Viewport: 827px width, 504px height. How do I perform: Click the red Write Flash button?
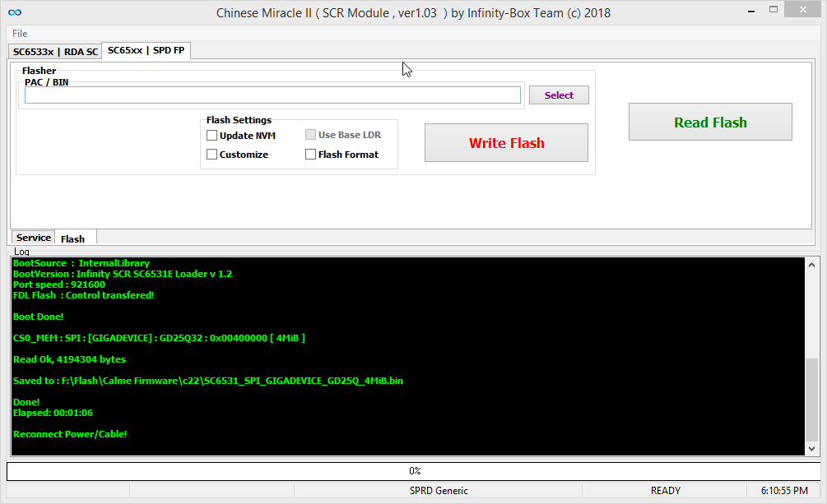pos(506,143)
